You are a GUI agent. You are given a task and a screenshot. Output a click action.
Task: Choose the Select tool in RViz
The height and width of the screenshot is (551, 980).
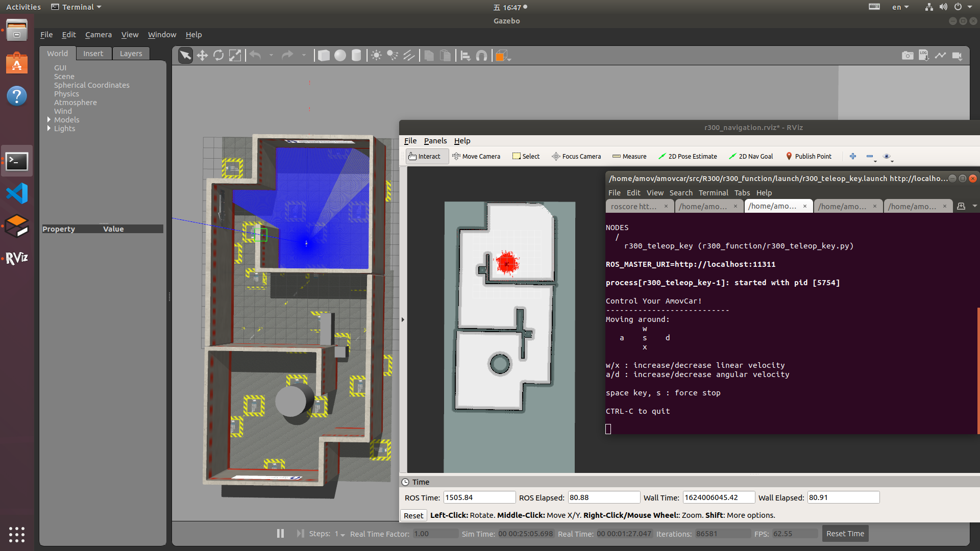[x=526, y=156]
